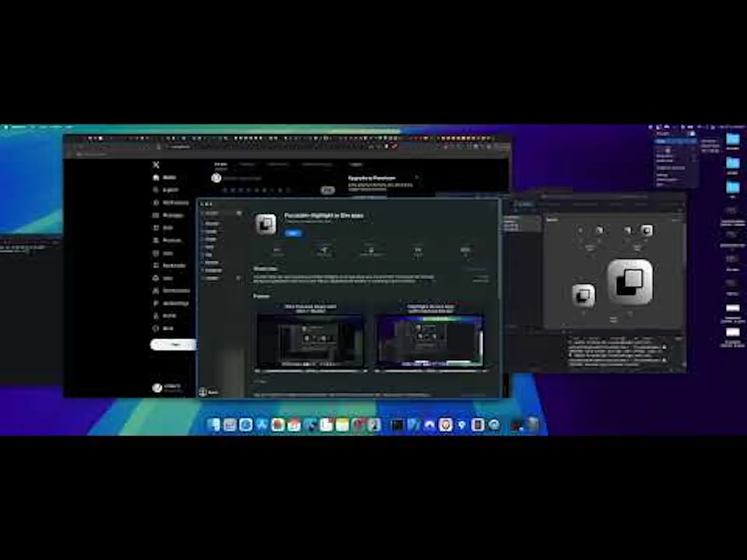The image size is (747, 560).
Task: Open Finder from the Dock
Action: (214, 424)
